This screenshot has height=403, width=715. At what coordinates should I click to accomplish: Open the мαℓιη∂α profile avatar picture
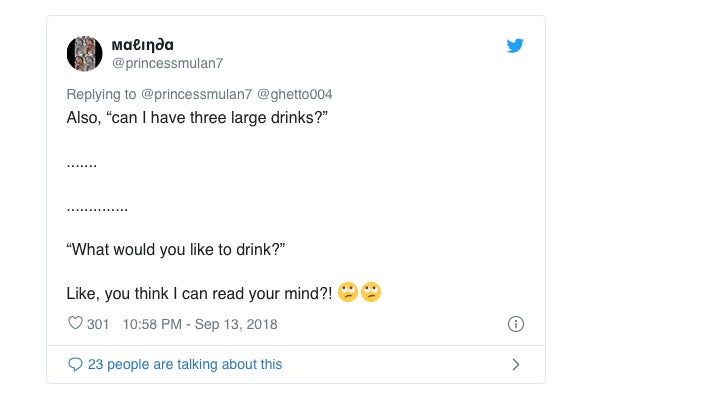pos(84,54)
